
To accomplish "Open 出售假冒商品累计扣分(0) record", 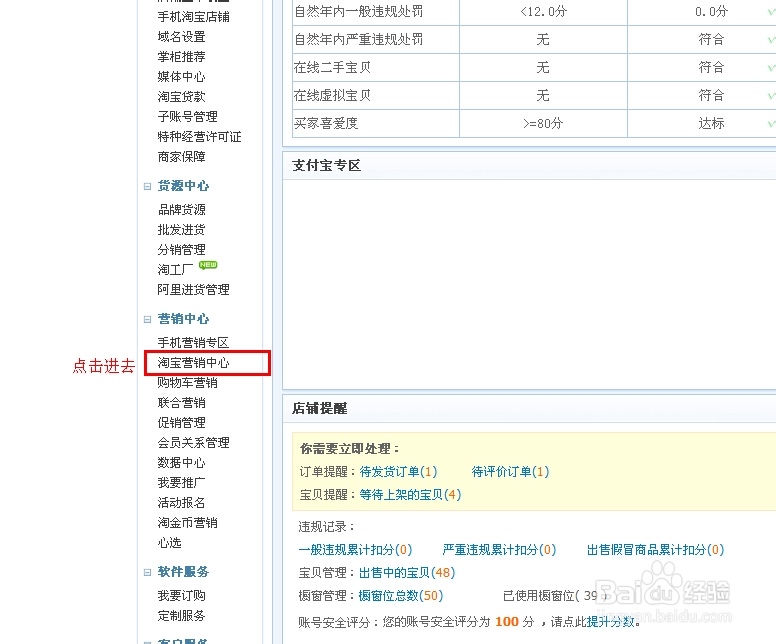I will coord(656,550).
